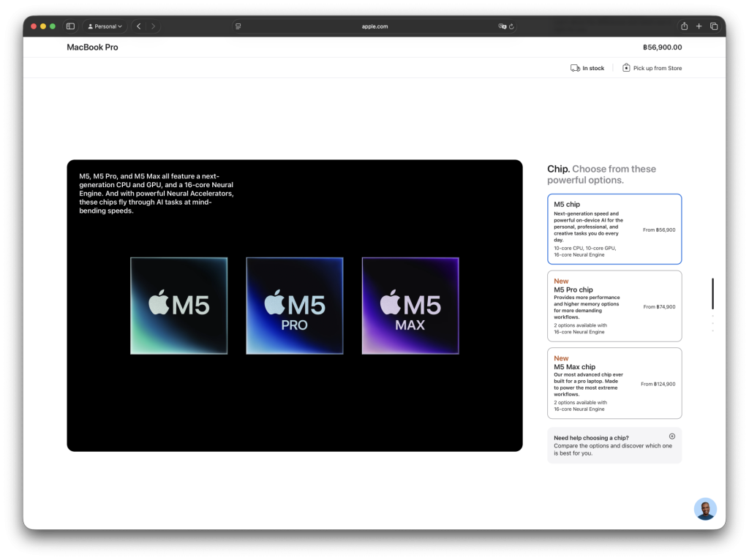749x560 pixels.
Task: Go back with the back arrow
Action: [x=138, y=26]
